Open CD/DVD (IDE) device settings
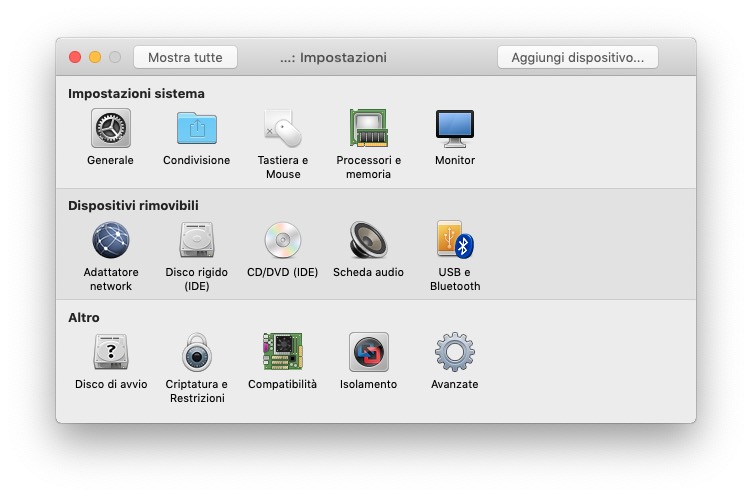The height and width of the screenshot is (497, 752). tap(283, 241)
